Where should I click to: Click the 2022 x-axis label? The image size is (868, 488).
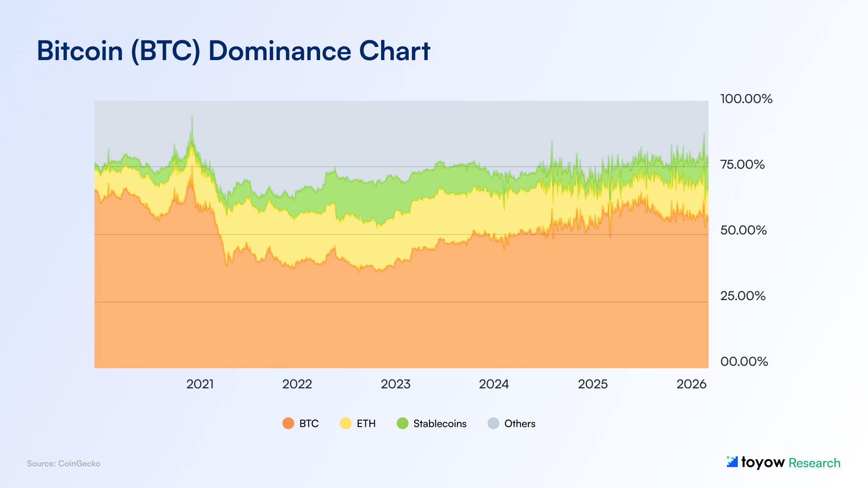(x=297, y=384)
